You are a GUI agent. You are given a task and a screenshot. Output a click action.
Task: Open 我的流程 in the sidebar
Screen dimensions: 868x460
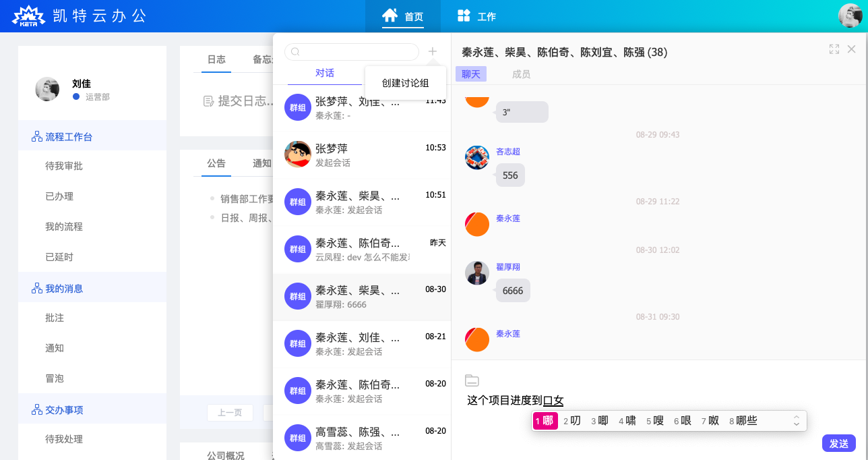tap(64, 227)
